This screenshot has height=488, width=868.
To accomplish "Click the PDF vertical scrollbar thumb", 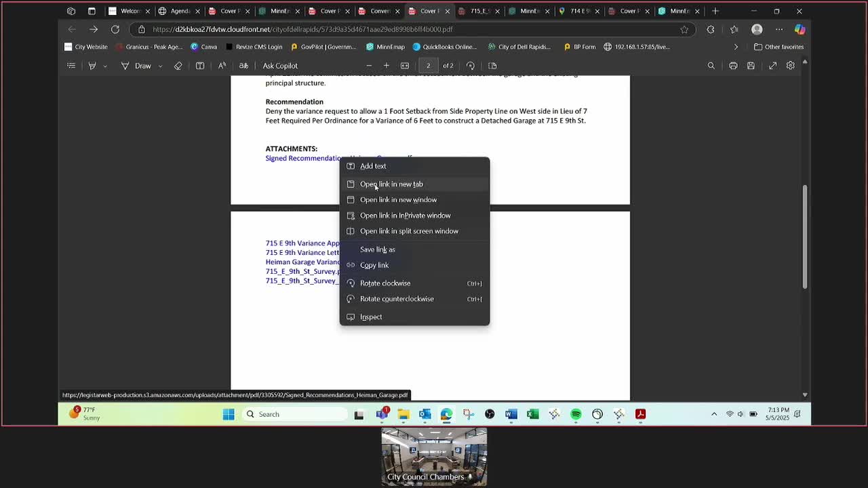I will point(805,237).
